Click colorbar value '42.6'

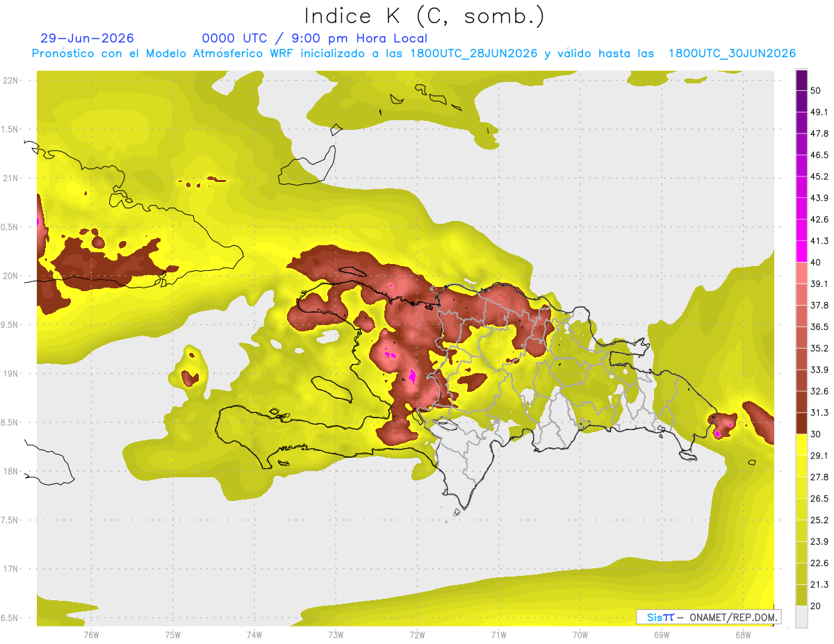[x=820, y=220]
